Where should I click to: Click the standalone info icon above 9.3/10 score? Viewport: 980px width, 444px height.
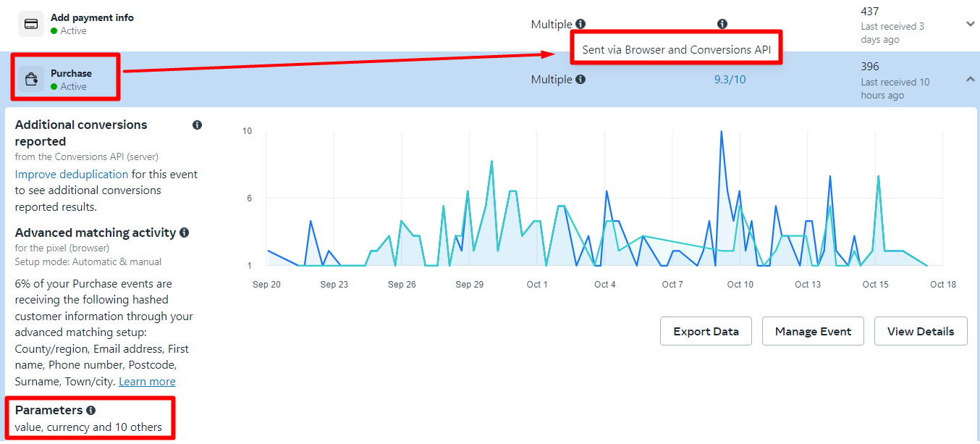pyautogui.click(x=722, y=24)
